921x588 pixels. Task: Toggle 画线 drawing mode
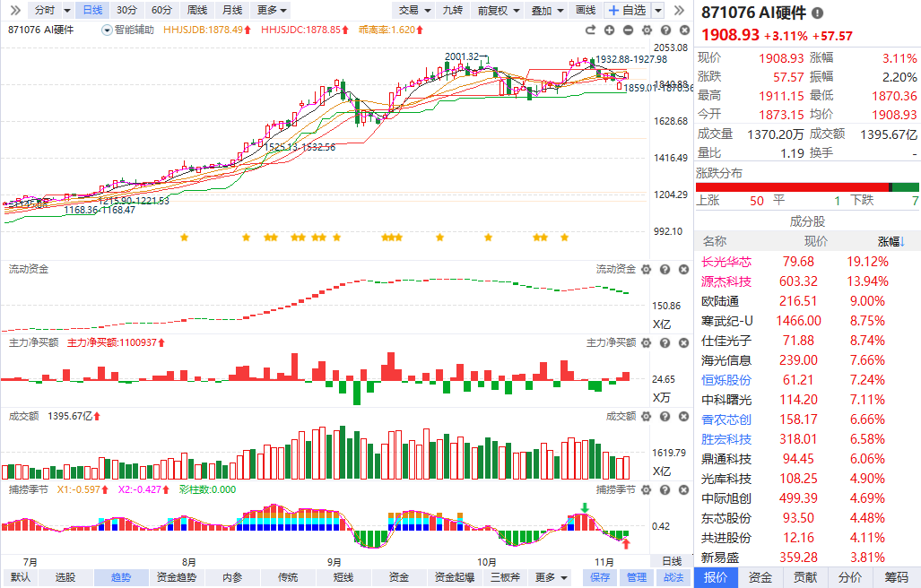pyautogui.click(x=585, y=10)
